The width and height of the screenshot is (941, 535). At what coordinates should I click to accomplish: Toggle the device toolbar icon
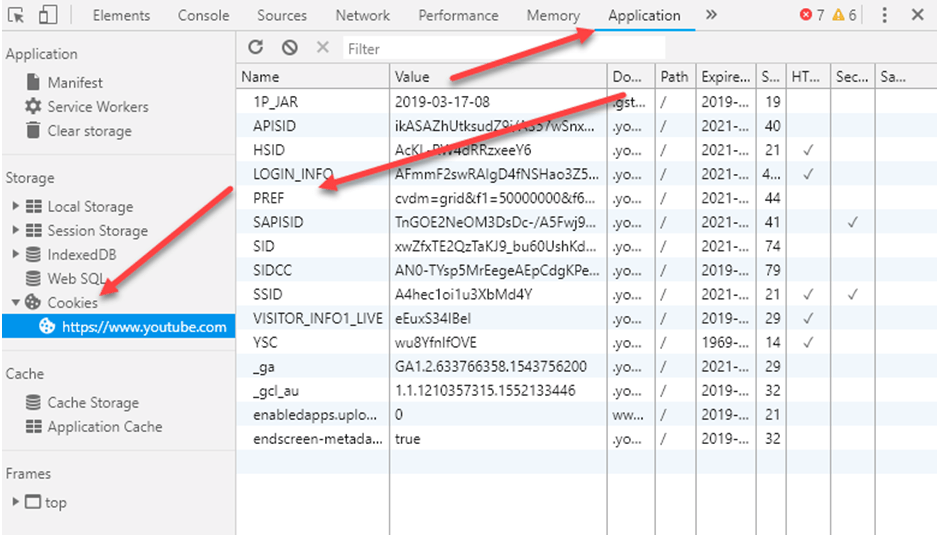click(48, 15)
